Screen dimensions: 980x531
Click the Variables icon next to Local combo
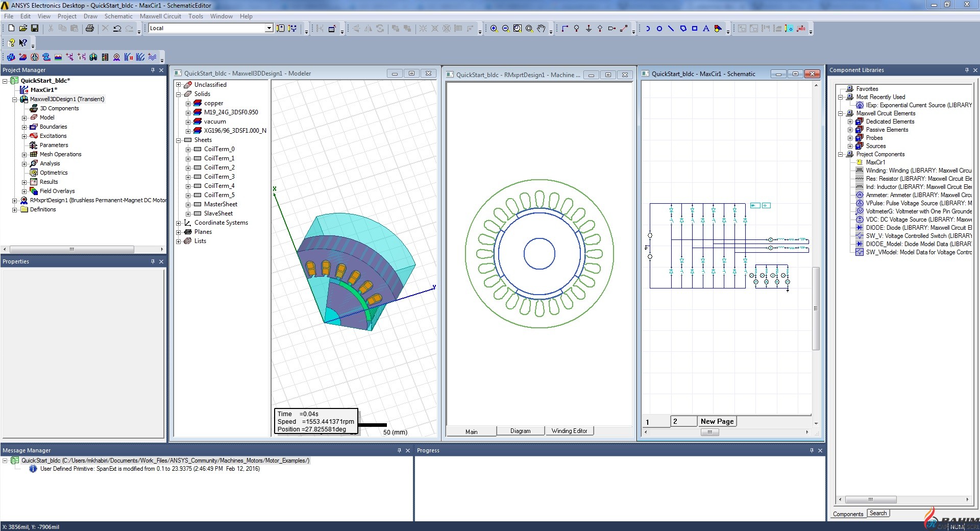pos(280,28)
